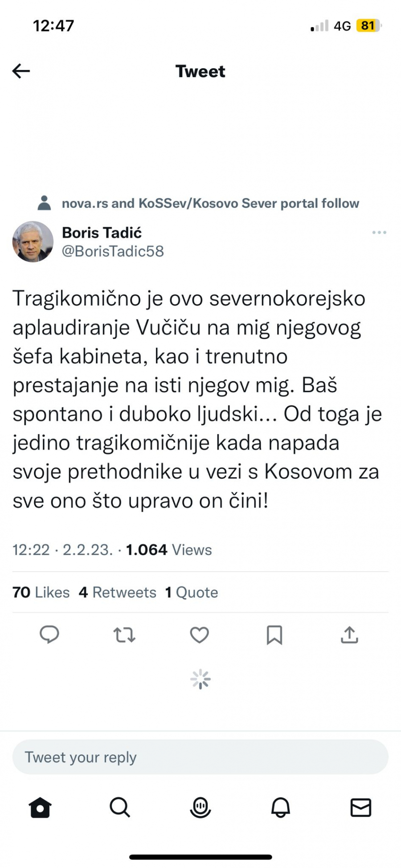This screenshot has width=401, height=868.
Task: Open Twitter Spaces via microphone icon
Action: (x=200, y=808)
